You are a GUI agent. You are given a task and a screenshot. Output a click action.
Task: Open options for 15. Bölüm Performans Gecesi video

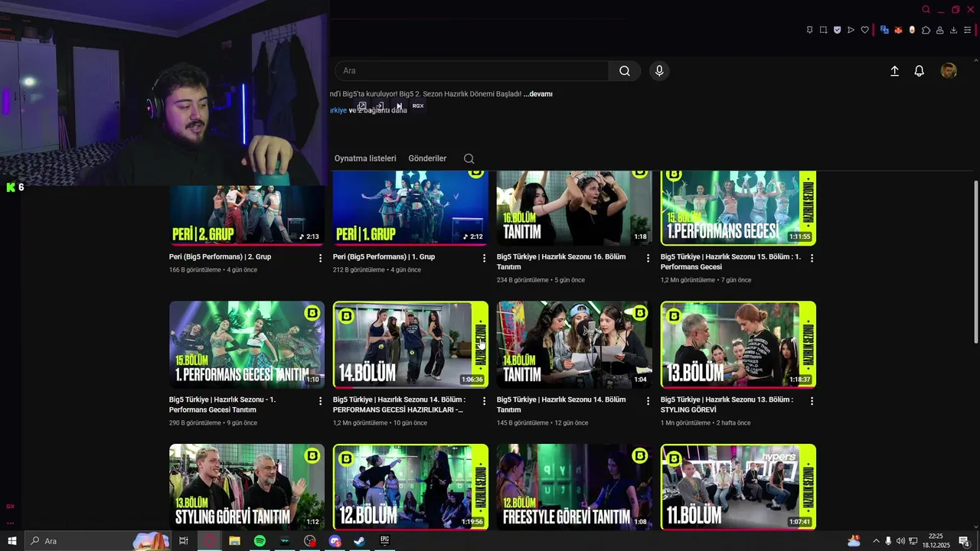pos(812,259)
